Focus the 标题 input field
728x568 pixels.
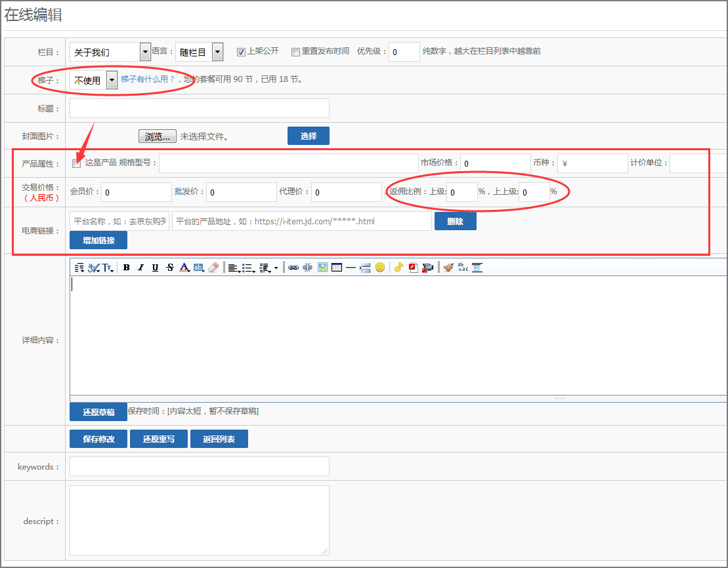click(200, 108)
